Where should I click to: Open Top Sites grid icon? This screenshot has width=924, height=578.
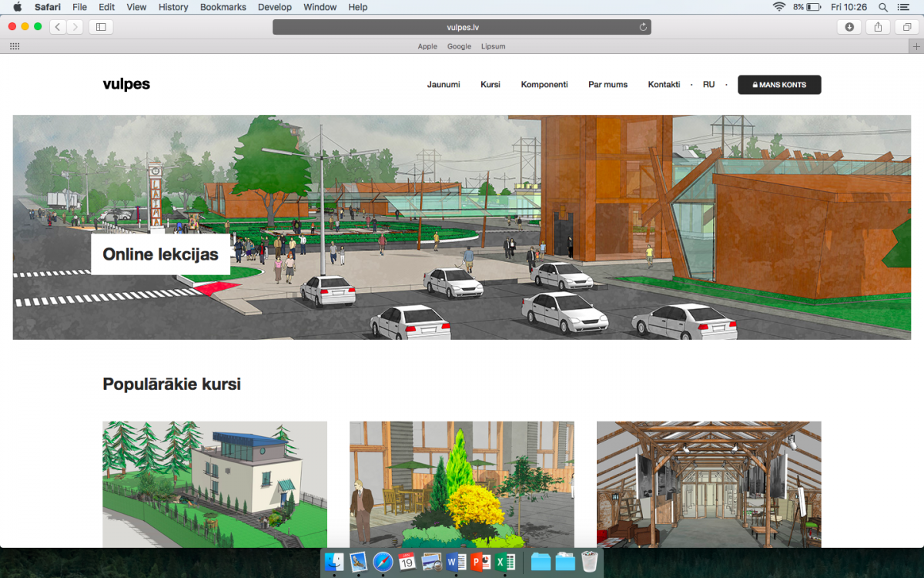[x=14, y=46]
